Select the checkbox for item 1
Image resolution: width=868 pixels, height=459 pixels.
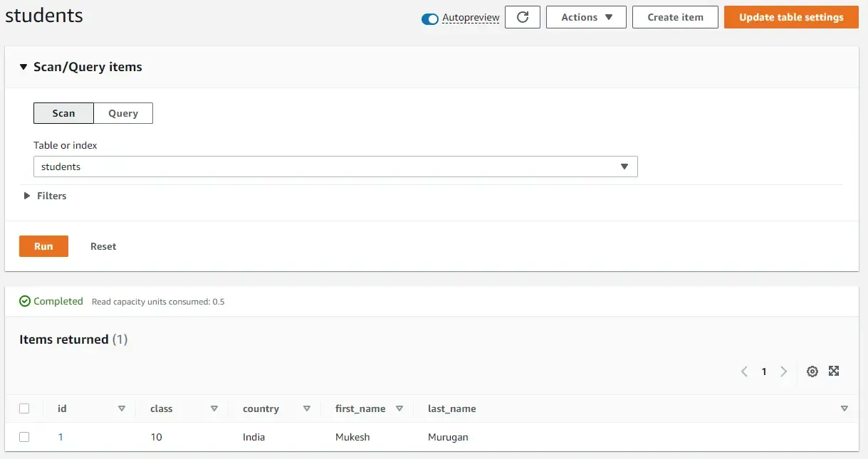(25, 437)
